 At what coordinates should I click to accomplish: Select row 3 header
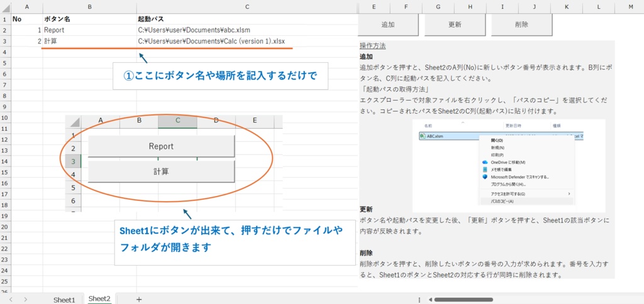5,41
